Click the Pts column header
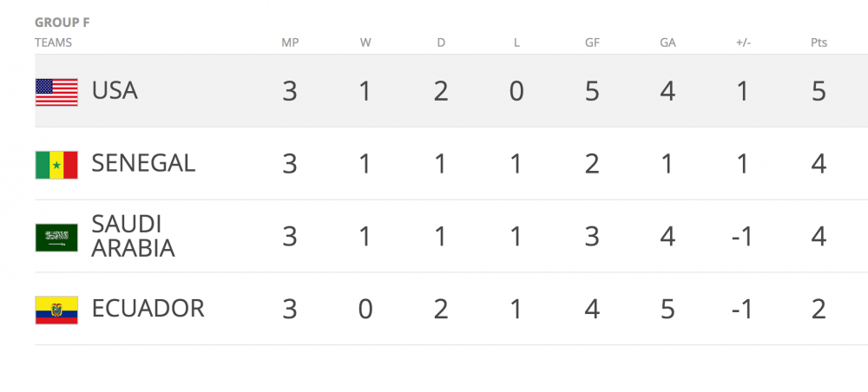The image size is (868, 392). coord(818,42)
